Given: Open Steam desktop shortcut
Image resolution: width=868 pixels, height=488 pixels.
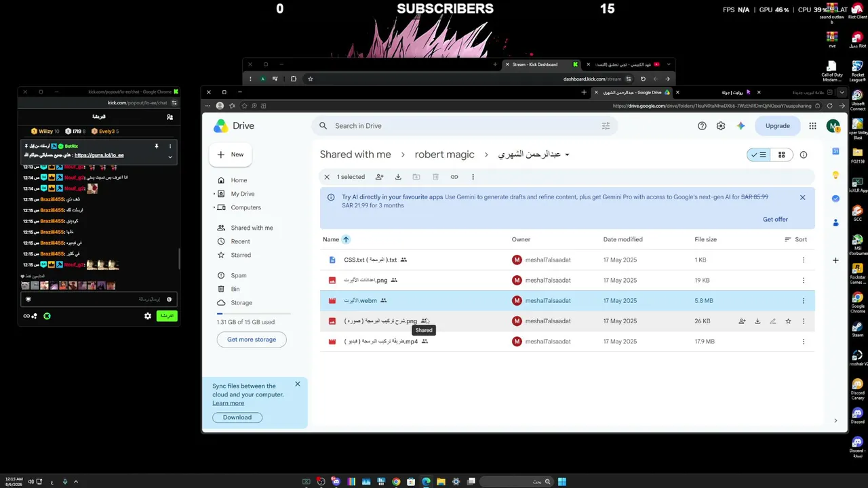Looking at the screenshot, I should (858, 328).
